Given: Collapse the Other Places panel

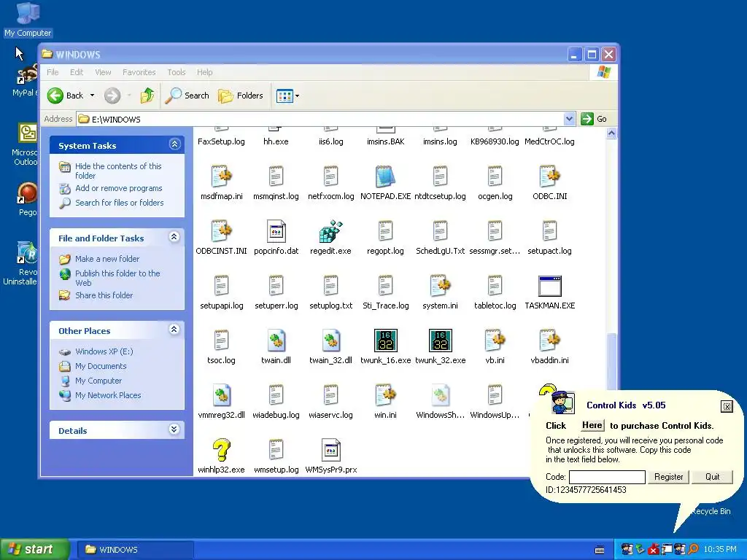Looking at the screenshot, I should 174,330.
